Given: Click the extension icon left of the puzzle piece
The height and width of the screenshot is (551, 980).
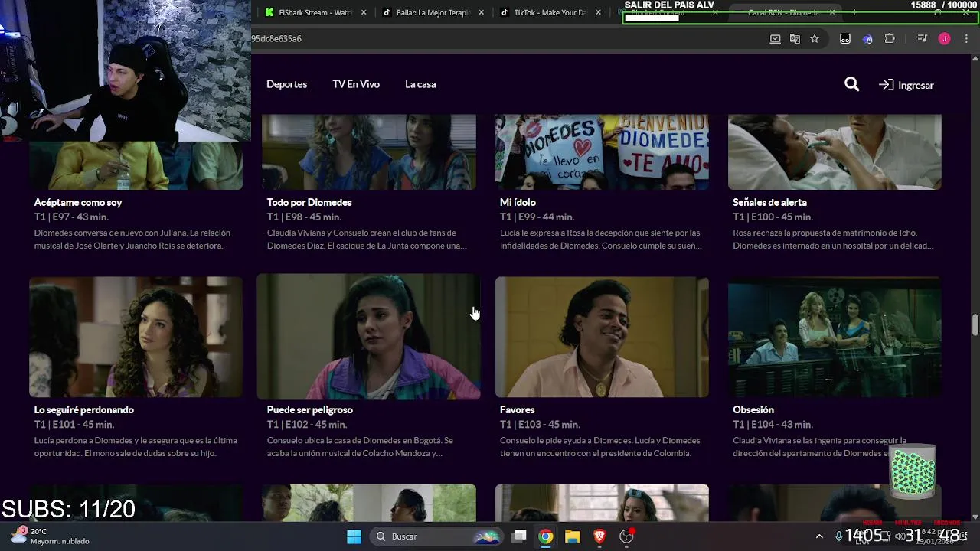Looking at the screenshot, I should tap(867, 38).
